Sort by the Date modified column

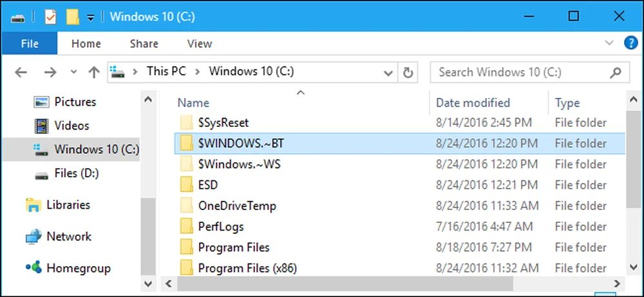[x=473, y=102]
